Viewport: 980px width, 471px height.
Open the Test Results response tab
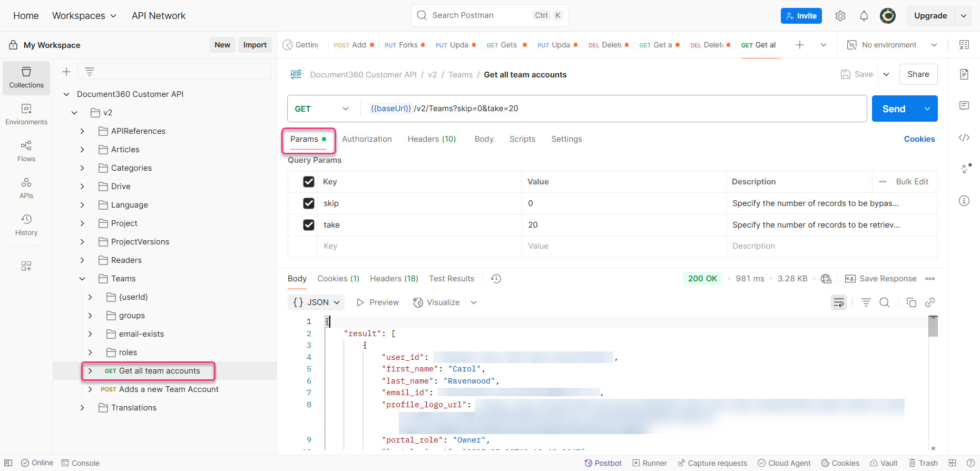click(452, 279)
